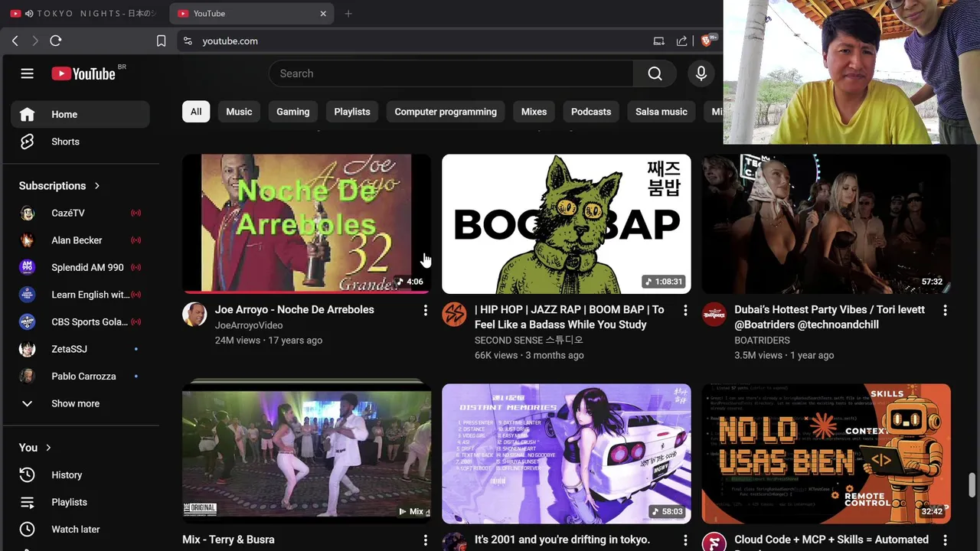Play the Dubai party thumbnail

(x=826, y=223)
